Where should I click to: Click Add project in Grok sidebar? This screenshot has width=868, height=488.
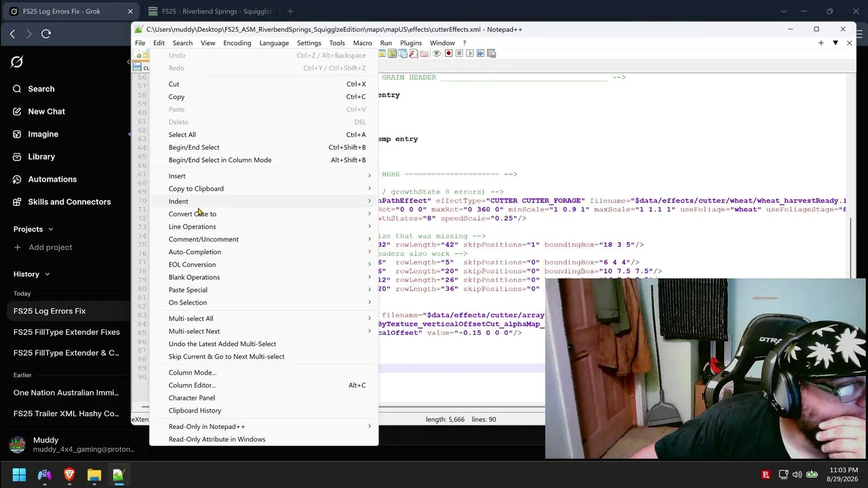click(x=43, y=247)
